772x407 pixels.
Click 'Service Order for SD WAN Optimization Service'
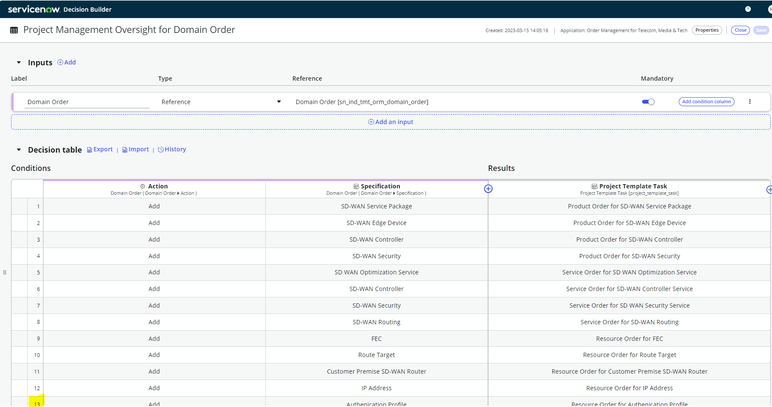coord(629,272)
